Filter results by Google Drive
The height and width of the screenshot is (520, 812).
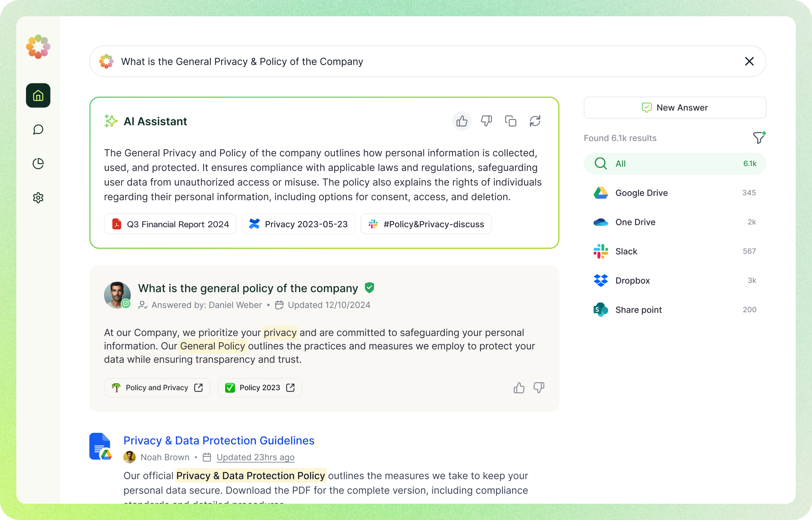(674, 193)
